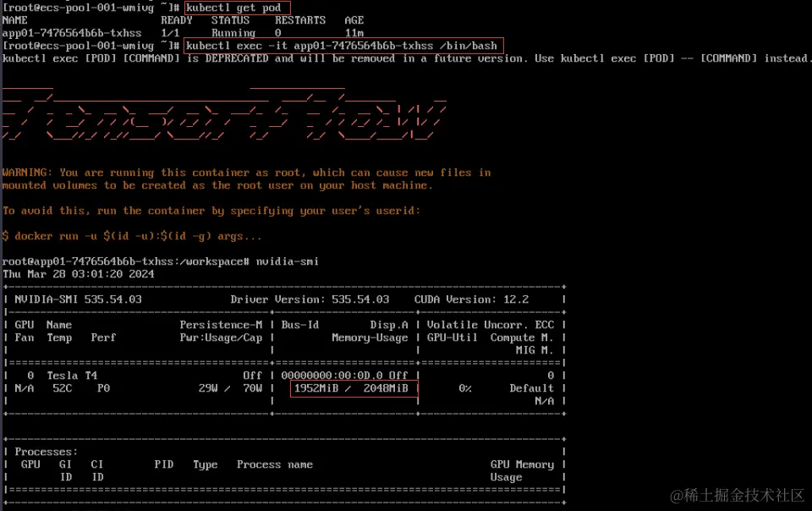Viewport: 812px width, 511px height.
Task: Click the 'Default' compute mode value
Action: click(x=531, y=388)
